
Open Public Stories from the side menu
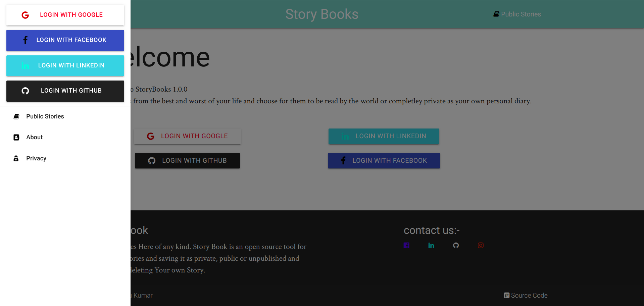45,116
